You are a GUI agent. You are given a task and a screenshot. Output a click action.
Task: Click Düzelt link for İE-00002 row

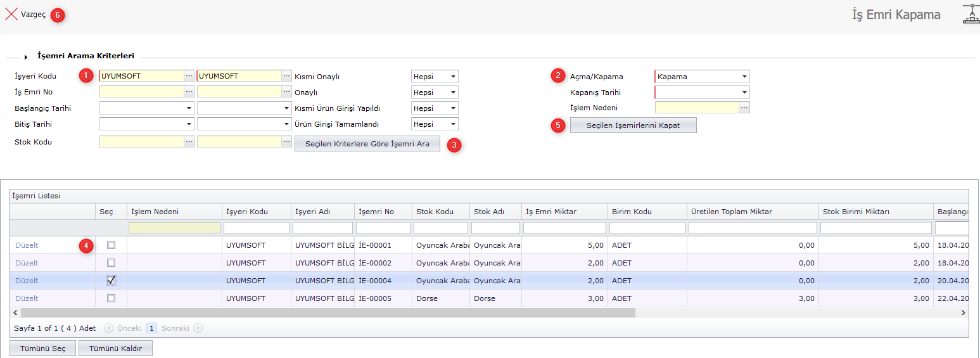click(27, 262)
